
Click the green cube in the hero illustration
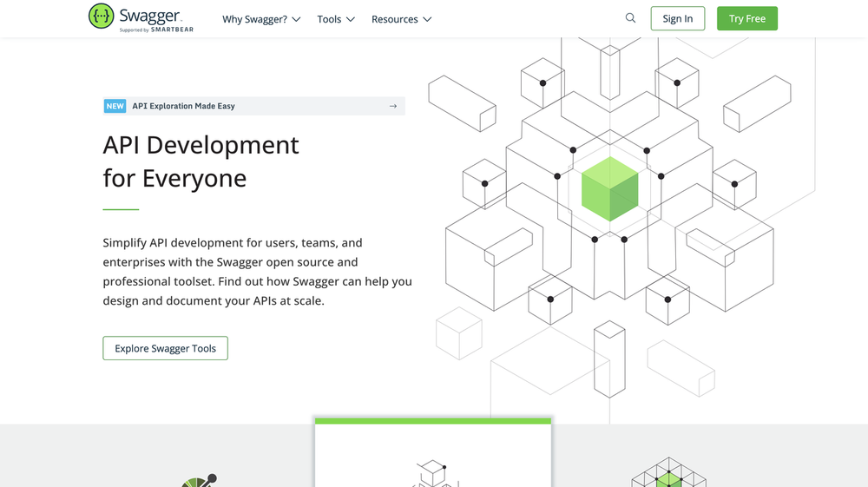coord(610,188)
